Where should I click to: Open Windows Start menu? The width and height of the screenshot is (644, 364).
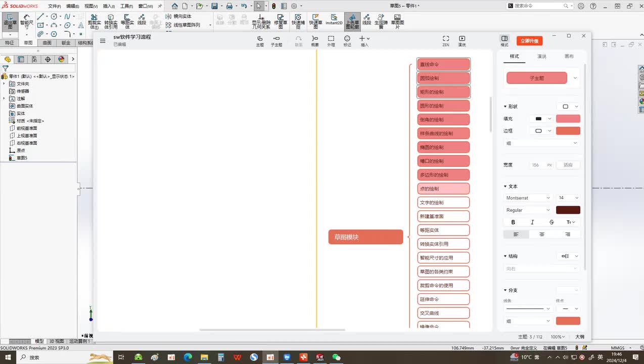(x=8, y=357)
